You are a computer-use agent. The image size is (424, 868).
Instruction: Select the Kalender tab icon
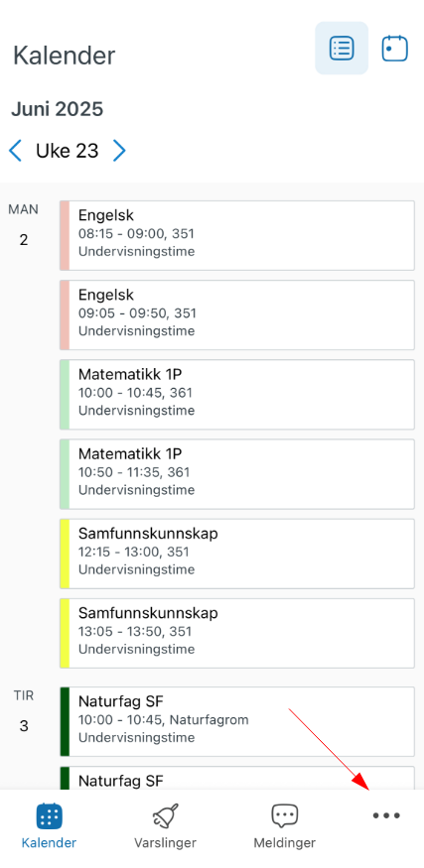coord(50,816)
